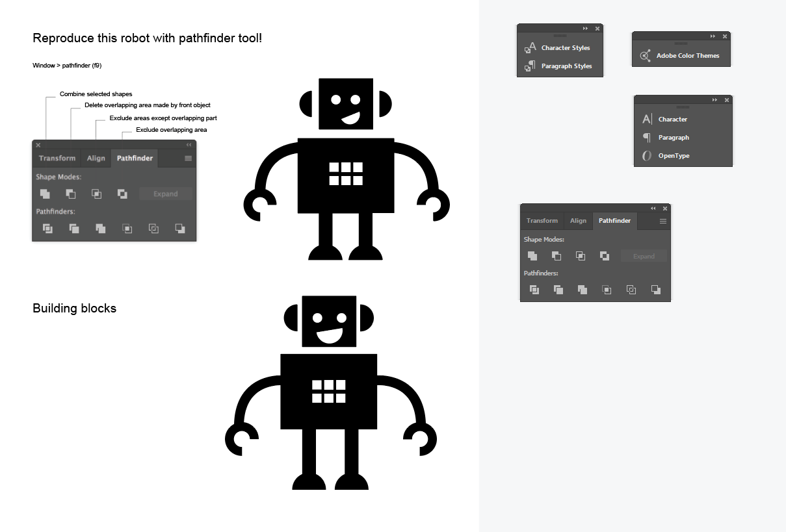
Task: Click Intersect icon in annotated Pathfinder panel
Action: [96, 194]
